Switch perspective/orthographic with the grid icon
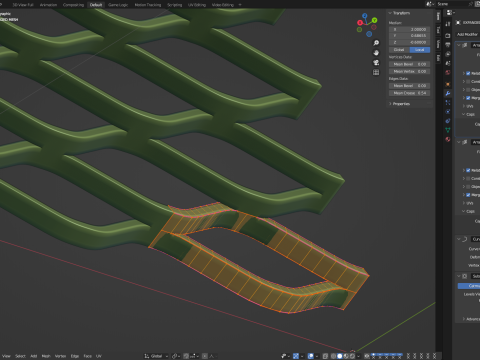The width and height of the screenshot is (480, 360). pyautogui.click(x=376, y=72)
